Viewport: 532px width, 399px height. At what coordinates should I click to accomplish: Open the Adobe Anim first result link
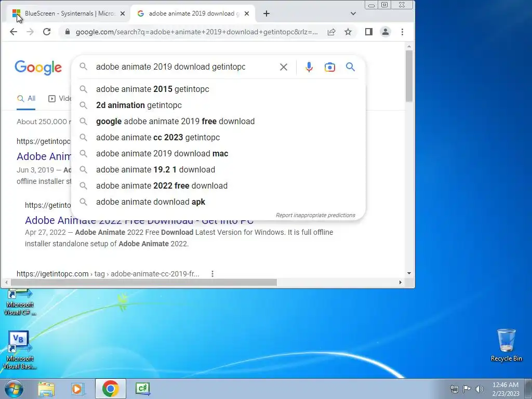click(44, 156)
